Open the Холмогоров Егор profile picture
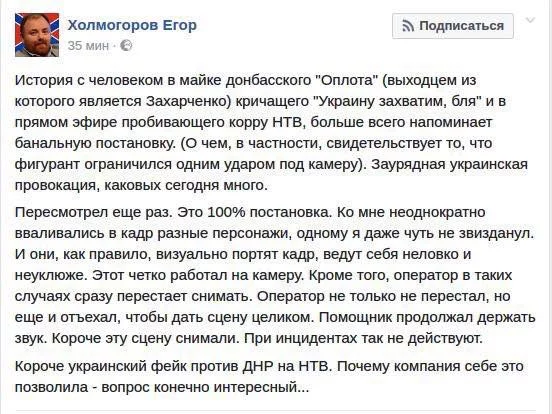Screen dimensions: 552x414 37,35
